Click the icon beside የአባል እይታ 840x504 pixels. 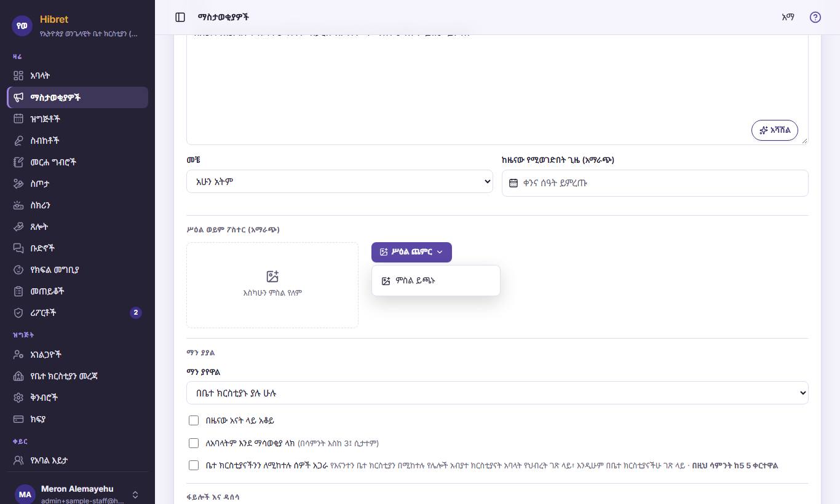[18, 460]
